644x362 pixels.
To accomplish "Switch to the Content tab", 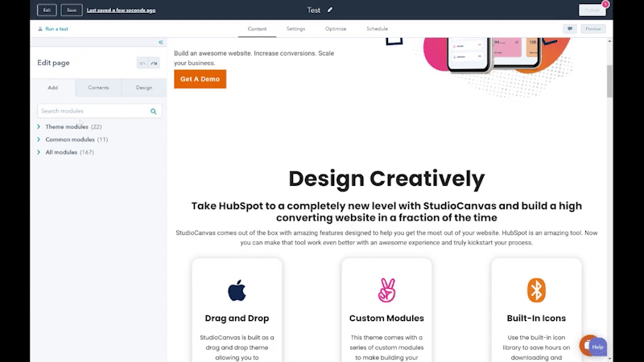I will 257,29.
